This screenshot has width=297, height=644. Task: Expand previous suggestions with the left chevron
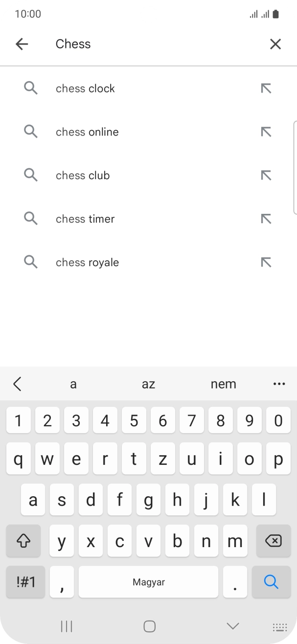point(18,384)
